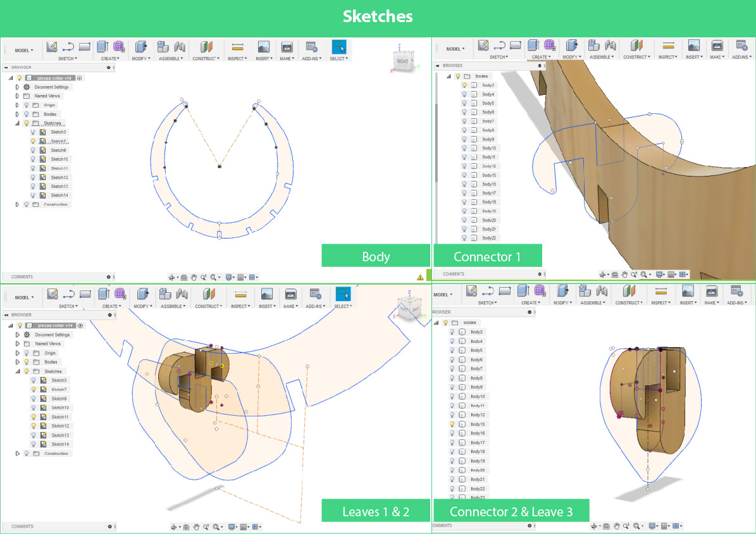Click ruler icon above INSPECT in Connector 2 panel
756x534 pixels.
click(x=660, y=291)
